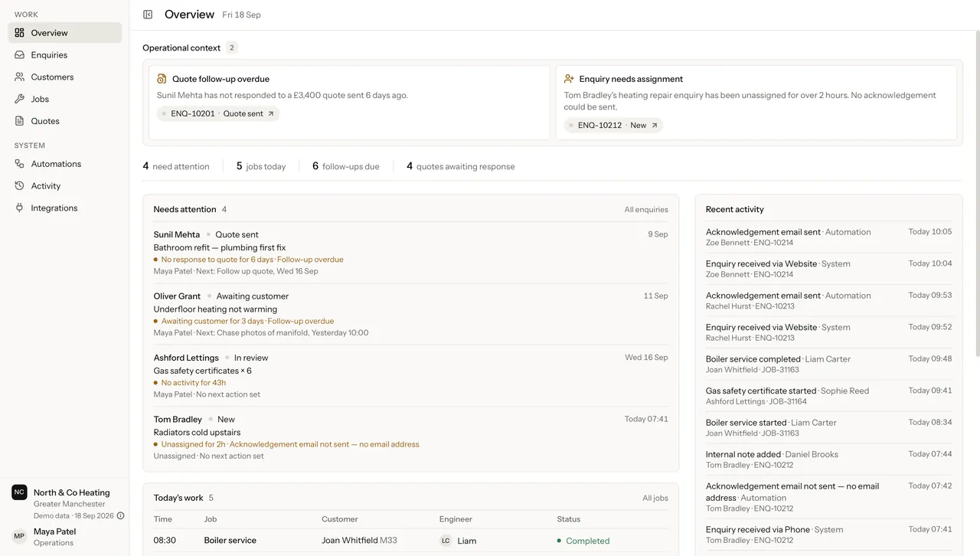The height and width of the screenshot is (556, 980).
Task: Open the Enquiries page
Action: [x=64, y=55]
